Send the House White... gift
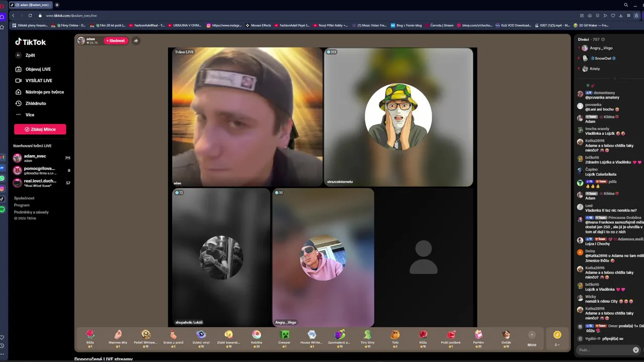This screenshot has height=362, width=644. tap(312, 338)
